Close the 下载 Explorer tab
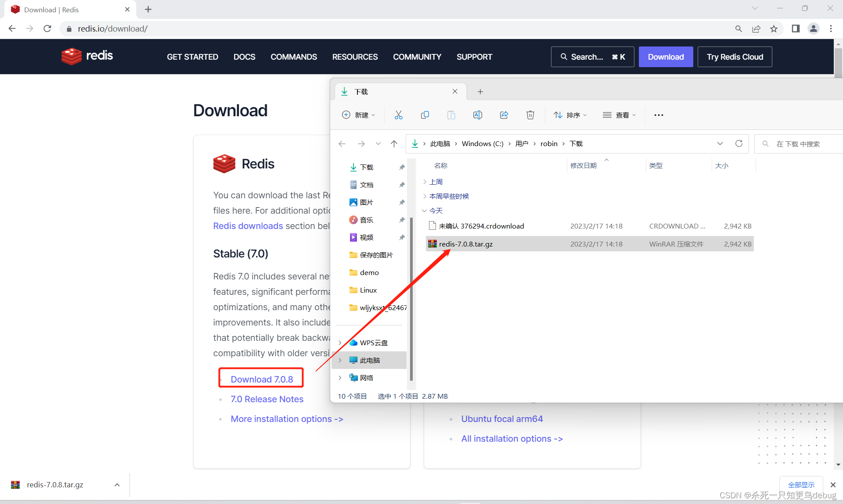843x504 pixels. [455, 91]
